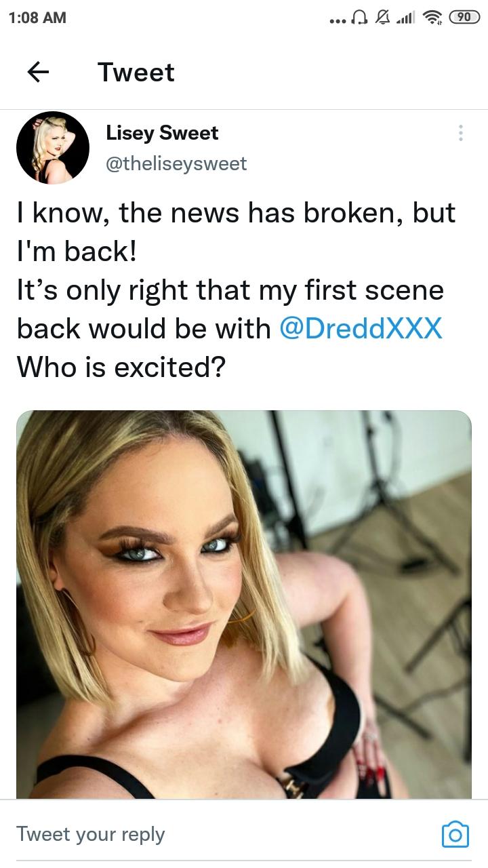The height and width of the screenshot is (868, 488).
Task: Tap the @theliseysweet handle
Action: [176, 163]
